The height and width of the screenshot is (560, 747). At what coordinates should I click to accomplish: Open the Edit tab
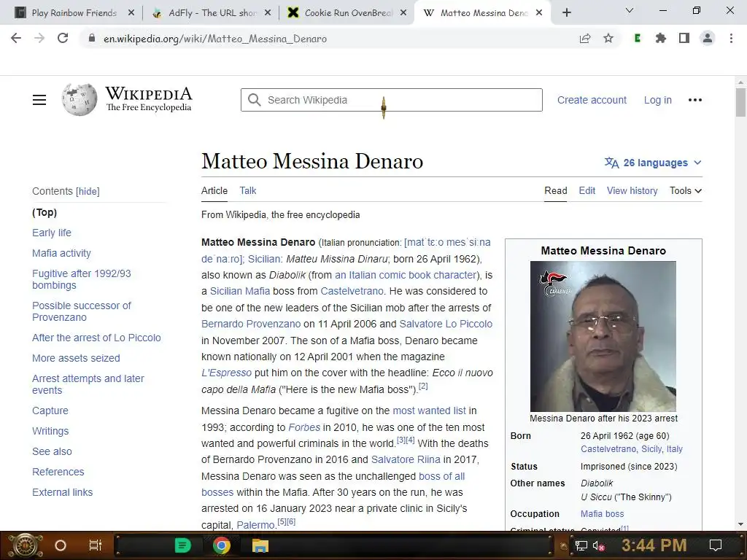tap(587, 190)
